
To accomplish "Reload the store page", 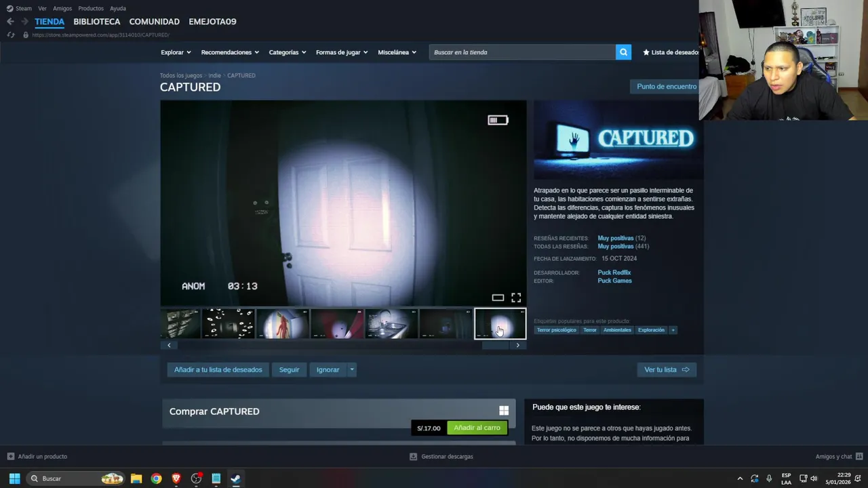I will click(x=10, y=35).
